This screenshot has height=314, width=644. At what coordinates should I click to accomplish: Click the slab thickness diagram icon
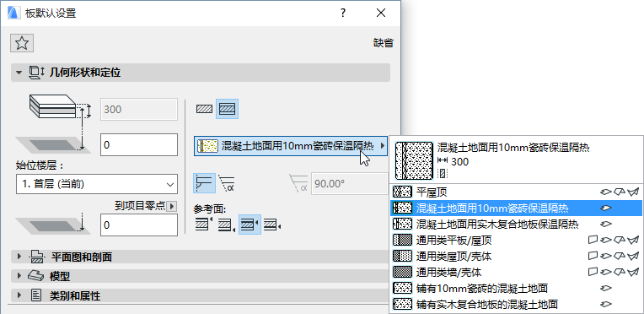point(61,107)
